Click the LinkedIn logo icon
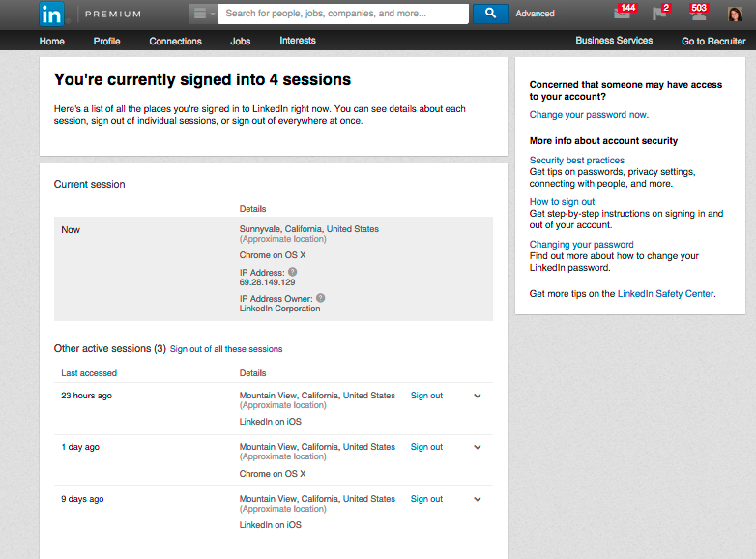The height and width of the screenshot is (559, 756). (52, 14)
